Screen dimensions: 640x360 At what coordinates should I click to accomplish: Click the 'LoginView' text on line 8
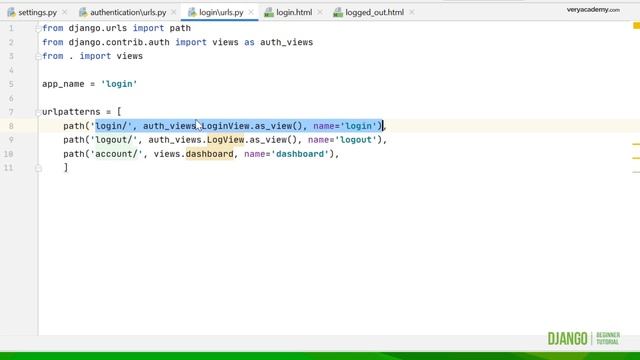225,126
